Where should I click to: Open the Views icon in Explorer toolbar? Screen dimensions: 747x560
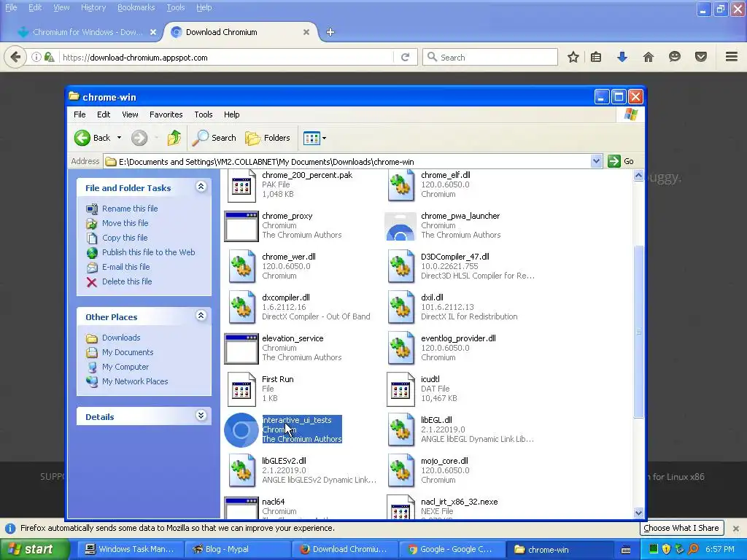tap(311, 138)
